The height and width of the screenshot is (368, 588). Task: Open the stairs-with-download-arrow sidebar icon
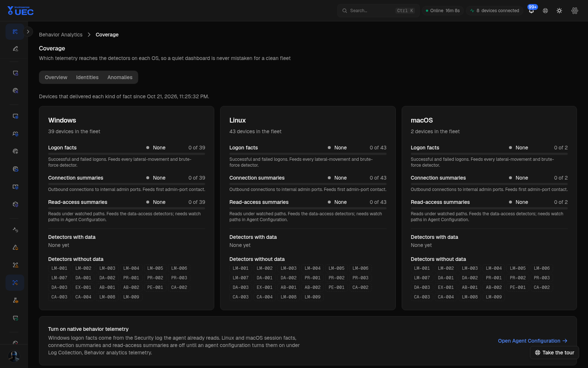click(x=15, y=49)
